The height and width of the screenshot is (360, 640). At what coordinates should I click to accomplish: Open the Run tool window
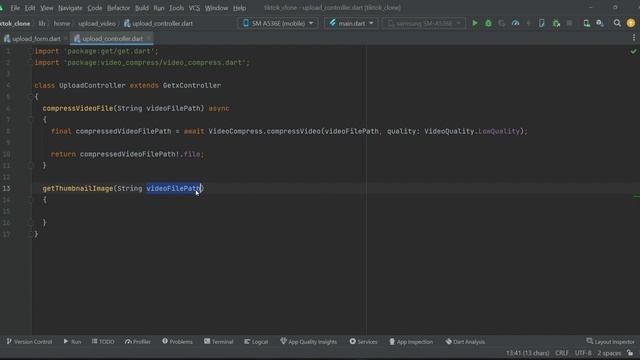click(x=72, y=342)
